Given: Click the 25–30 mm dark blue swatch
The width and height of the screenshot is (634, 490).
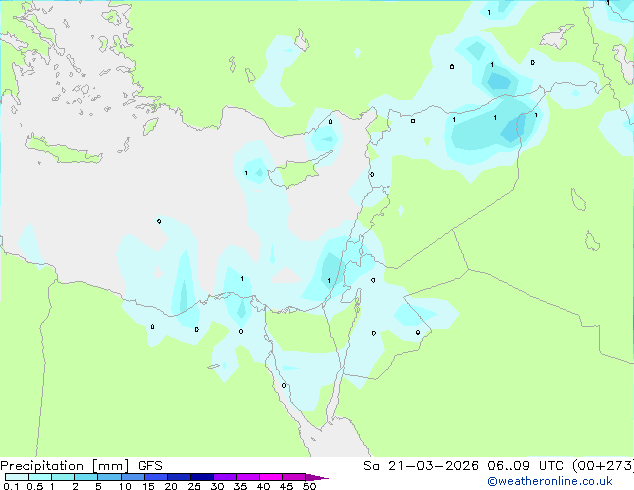Looking at the screenshot, I should click(201, 477).
